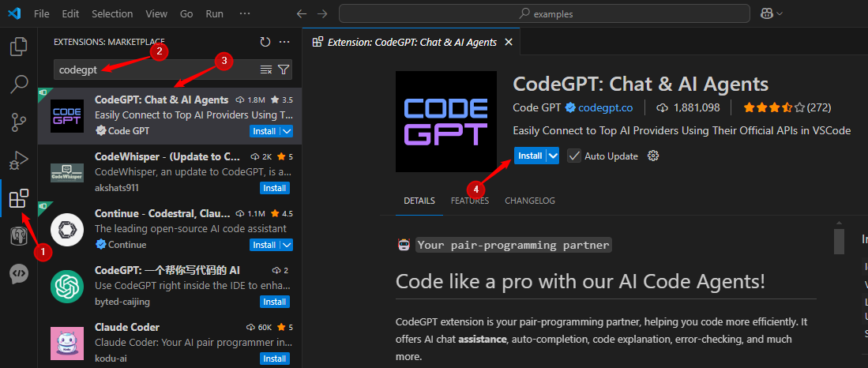Open the extensions filter icon
Image resolution: width=868 pixels, height=368 pixels.
pos(284,69)
